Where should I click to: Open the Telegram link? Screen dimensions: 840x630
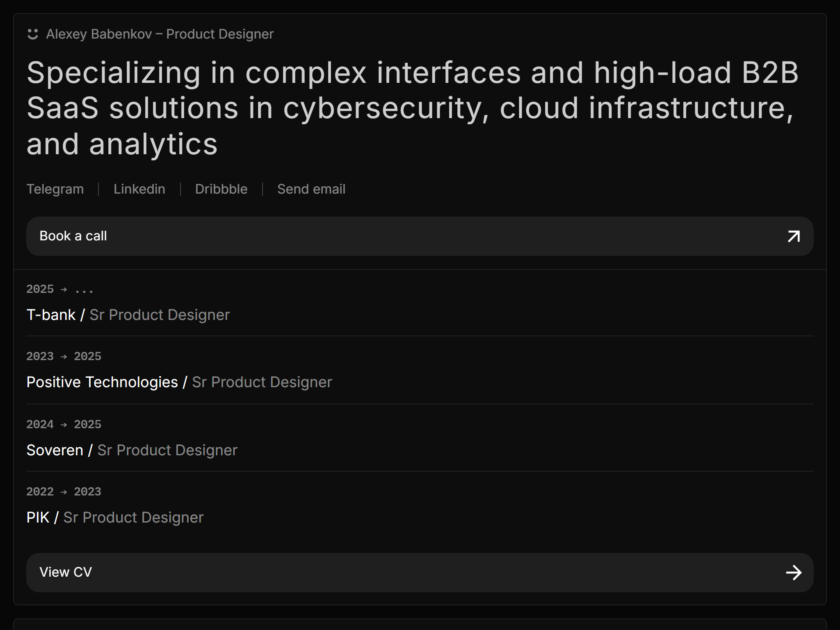click(x=55, y=189)
